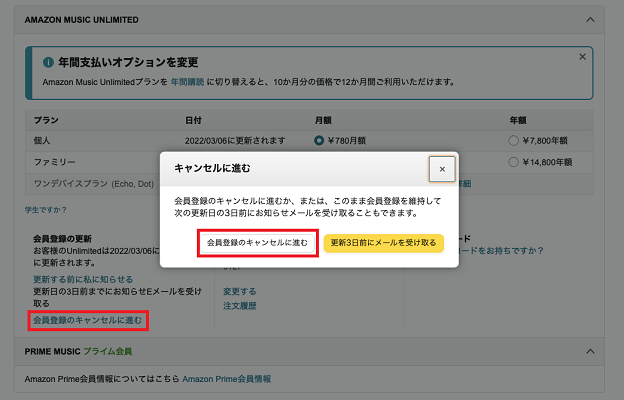Click the ファミリー plan row label

[x=55, y=162]
